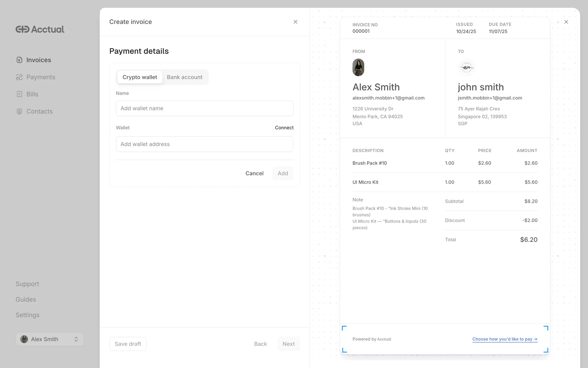Click the Contacts sidebar icon

[x=19, y=112]
